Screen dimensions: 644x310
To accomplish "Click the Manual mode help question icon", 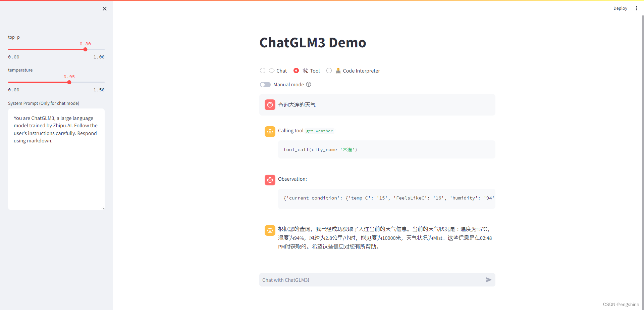I will [309, 85].
